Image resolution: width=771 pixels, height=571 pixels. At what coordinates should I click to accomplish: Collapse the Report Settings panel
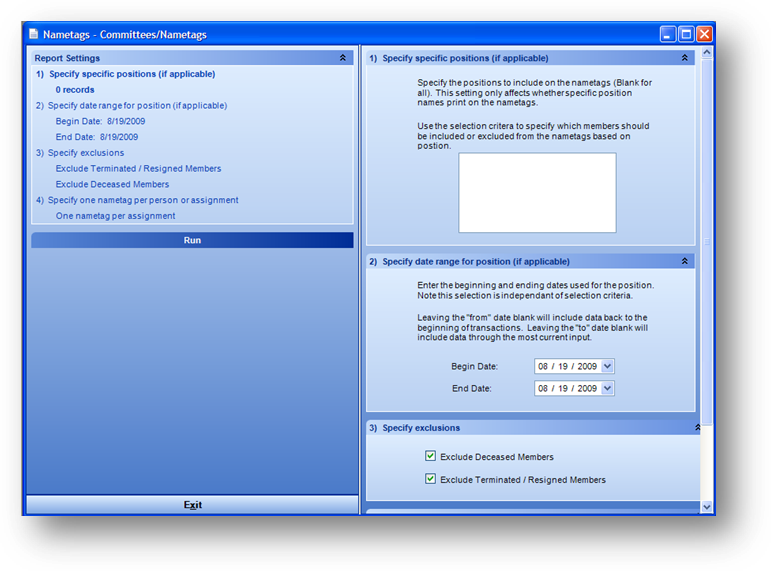pos(343,58)
